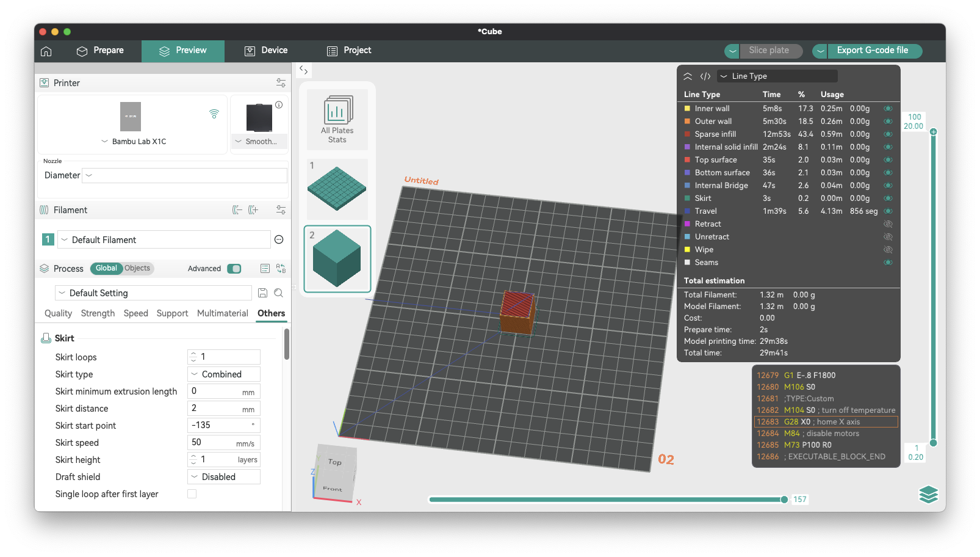
Task: Enable Single loop after first layer
Action: 192,494
